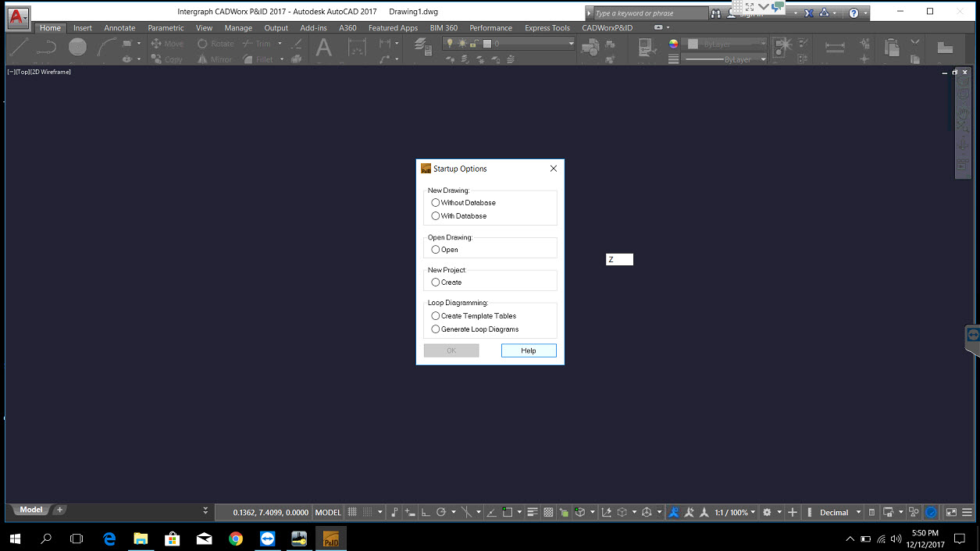Click the layer color swatch in layer dropdown
The width and height of the screenshot is (980, 551).
click(x=486, y=44)
